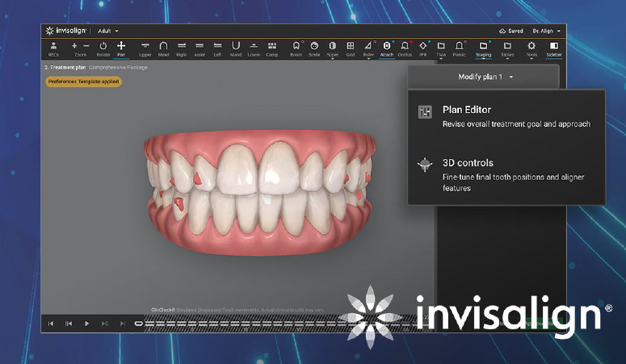Expand the arrow under Ruler
Screen dimensions: 626x364
[368, 59]
